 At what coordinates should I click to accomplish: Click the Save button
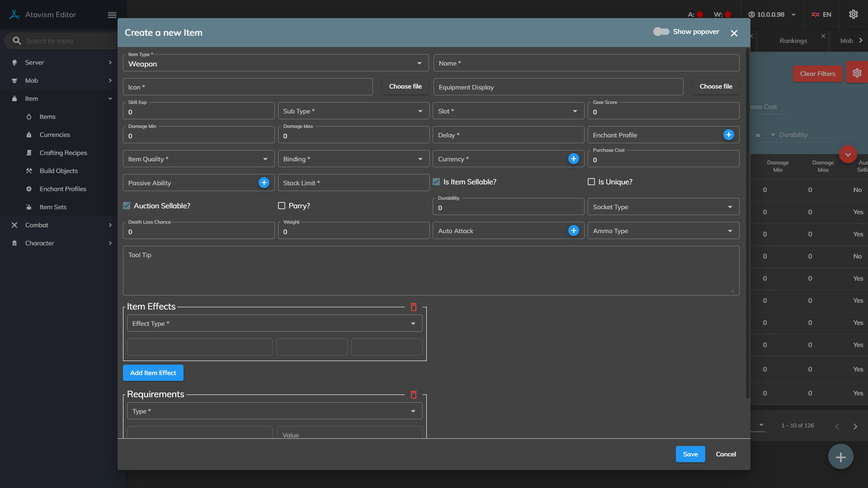pyautogui.click(x=690, y=454)
